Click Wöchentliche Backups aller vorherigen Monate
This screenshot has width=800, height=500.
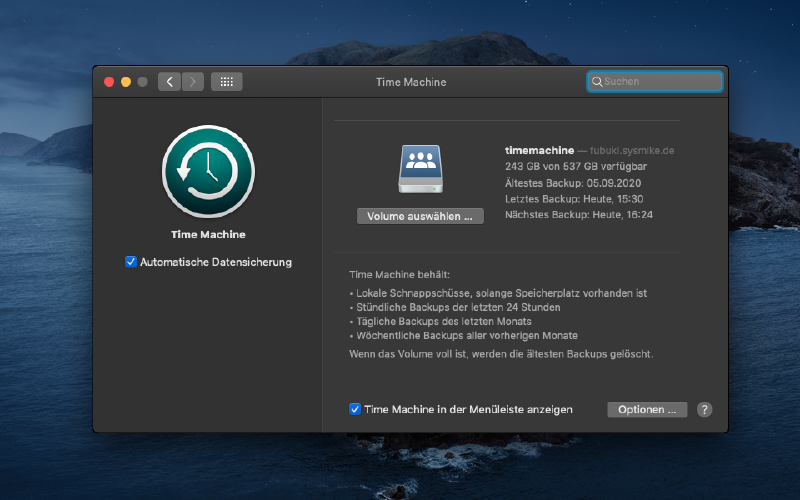463,336
